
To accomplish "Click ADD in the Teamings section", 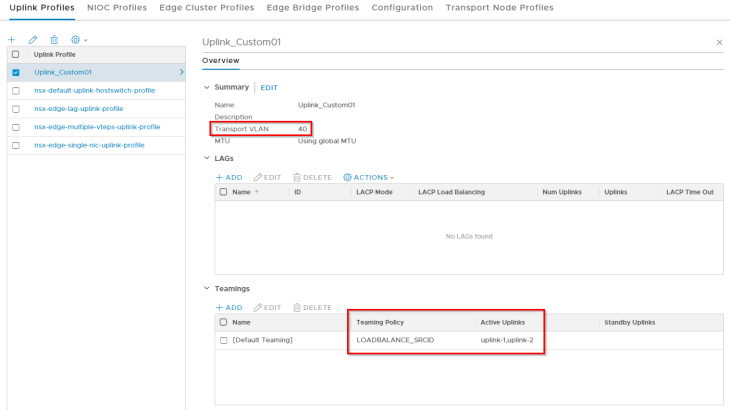I will [229, 307].
